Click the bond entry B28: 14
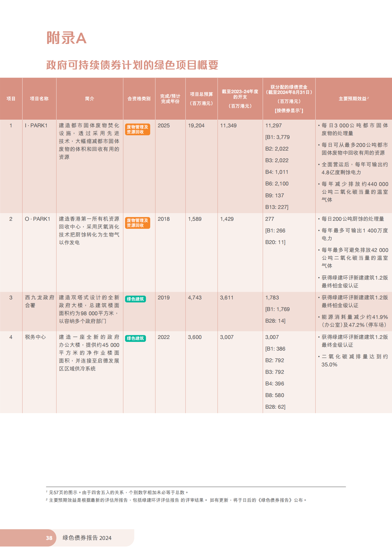 [275, 321]
